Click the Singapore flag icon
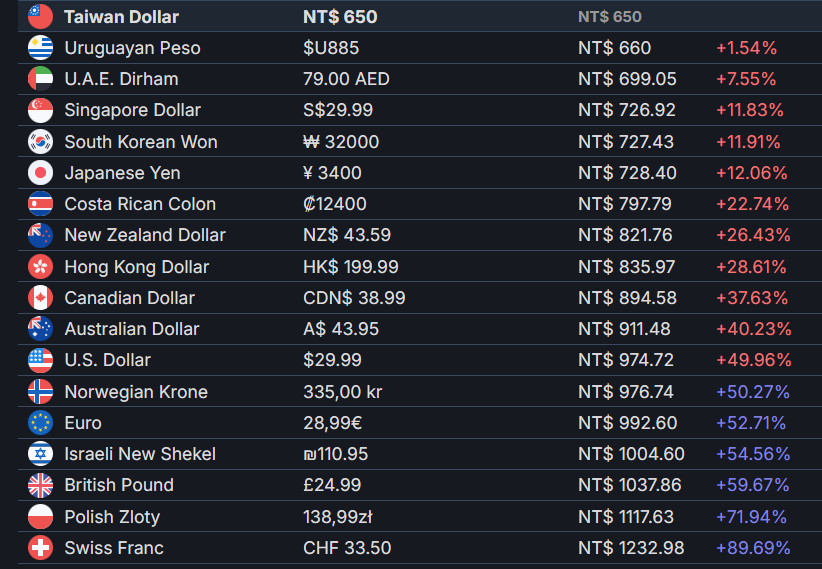Screen dimensions: 822x569 (40, 110)
